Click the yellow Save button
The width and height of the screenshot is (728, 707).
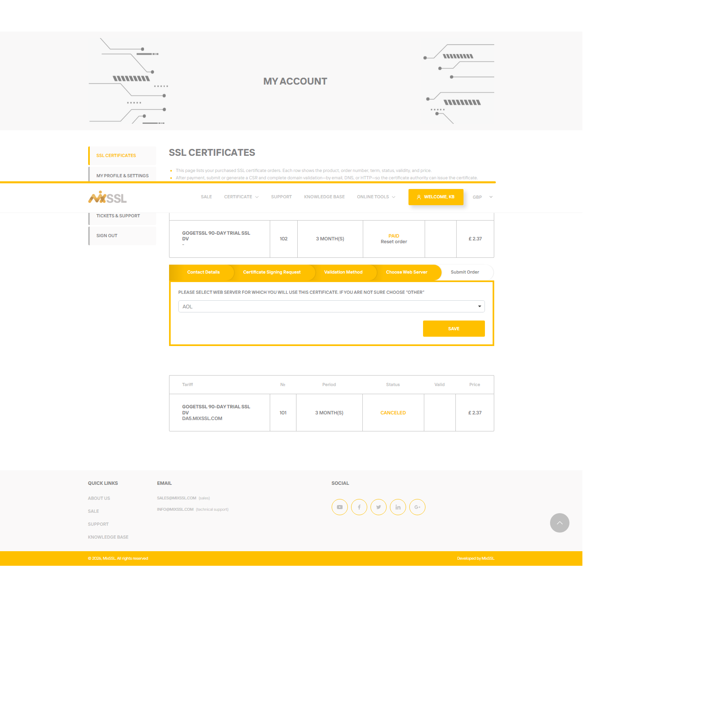click(x=454, y=329)
